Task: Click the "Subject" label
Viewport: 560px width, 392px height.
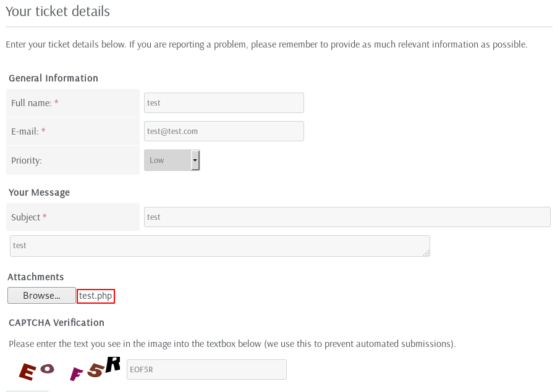Action: (26, 217)
